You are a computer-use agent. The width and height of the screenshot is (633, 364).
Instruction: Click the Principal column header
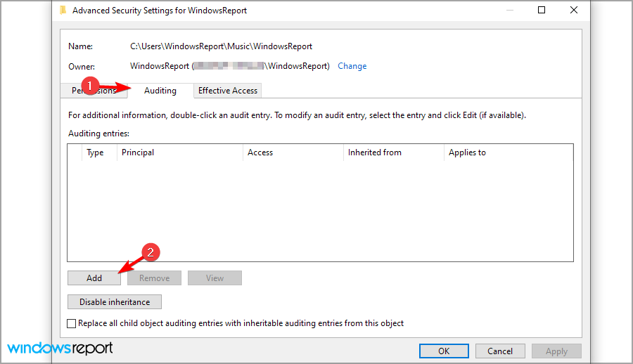tap(138, 152)
